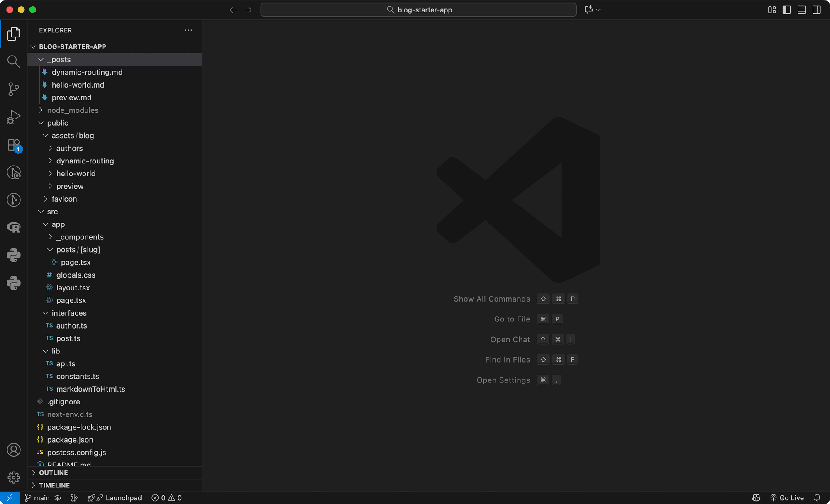Open the R extension view
The image size is (830, 504).
14,227
